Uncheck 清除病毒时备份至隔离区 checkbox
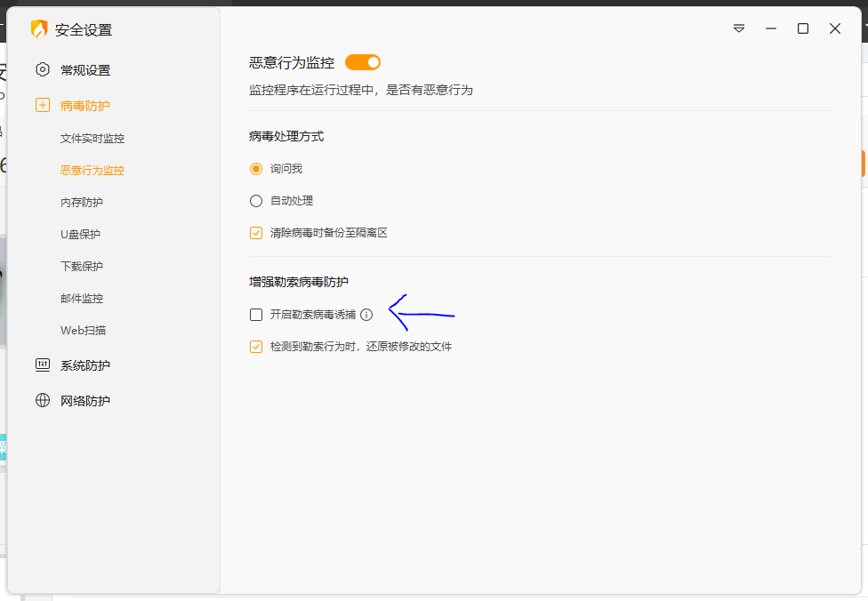Viewport: 868px width, 601px height. click(256, 233)
